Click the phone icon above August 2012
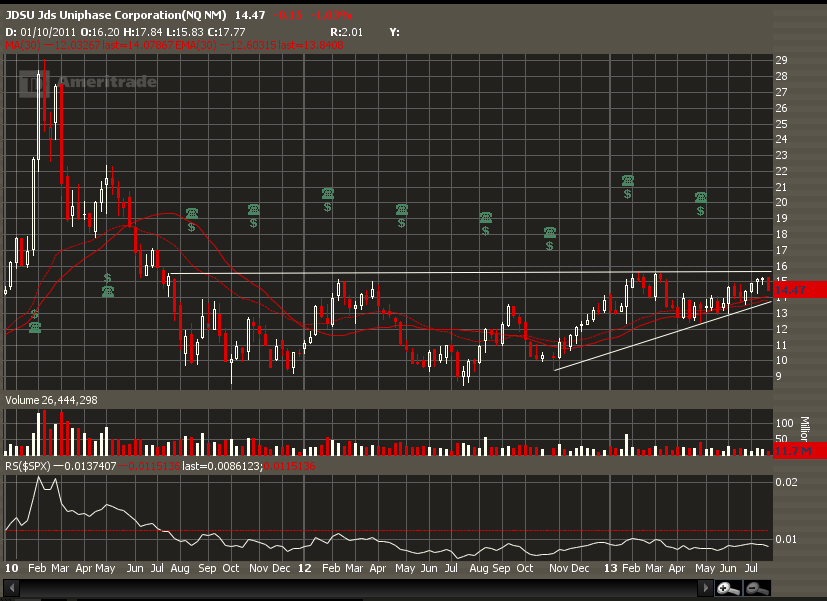 pos(485,217)
